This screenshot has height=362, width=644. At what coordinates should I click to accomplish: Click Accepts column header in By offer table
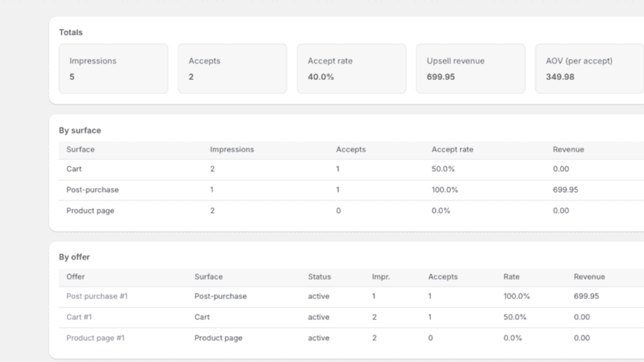pyautogui.click(x=443, y=277)
